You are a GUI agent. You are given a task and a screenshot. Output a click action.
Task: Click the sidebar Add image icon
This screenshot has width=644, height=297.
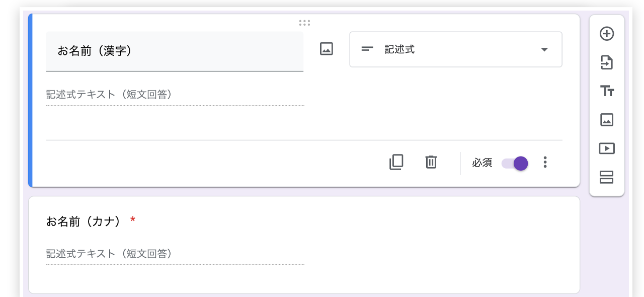tap(607, 120)
